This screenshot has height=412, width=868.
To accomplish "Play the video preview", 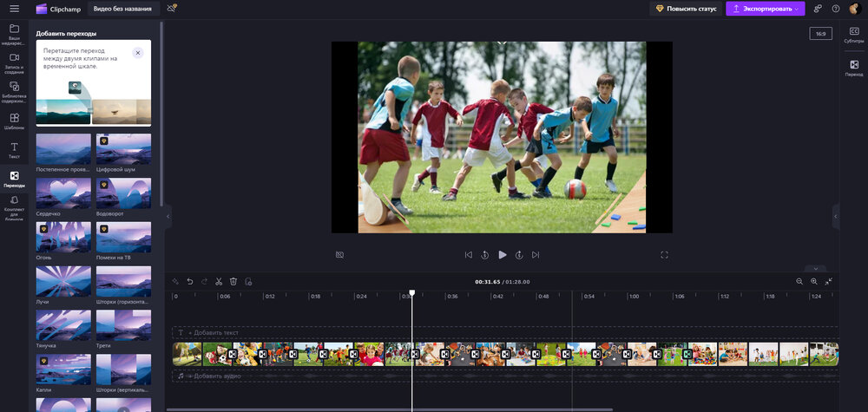I will coord(502,255).
